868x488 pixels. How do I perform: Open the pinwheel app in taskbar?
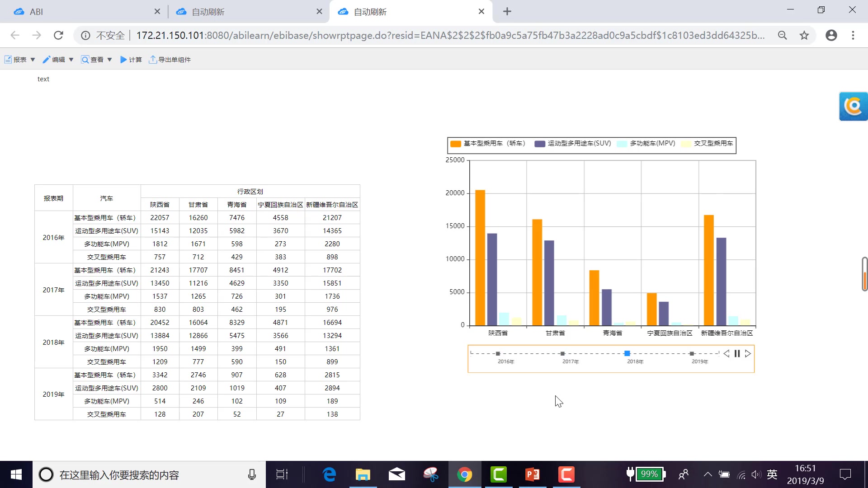coord(431,474)
